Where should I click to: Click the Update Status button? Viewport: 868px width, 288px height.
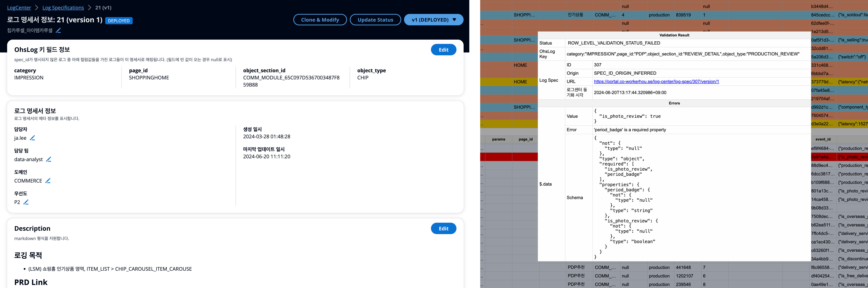[x=375, y=20]
